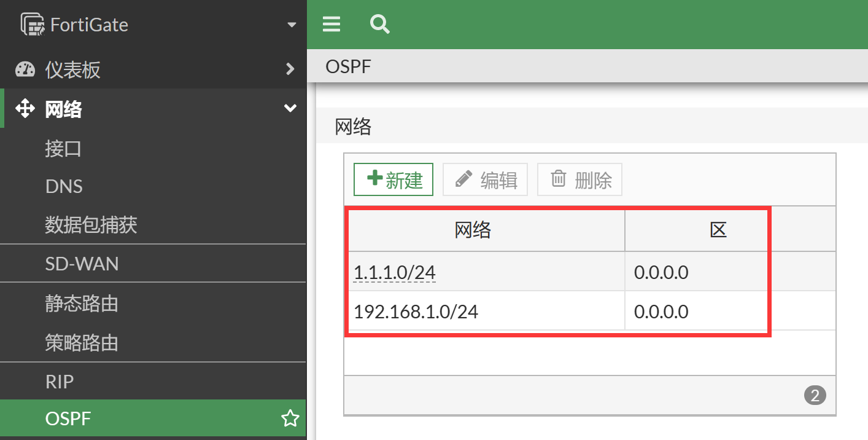
Task: Collapse the 网络 menu chevron
Action: pyautogui.click(x=290, y=109)
